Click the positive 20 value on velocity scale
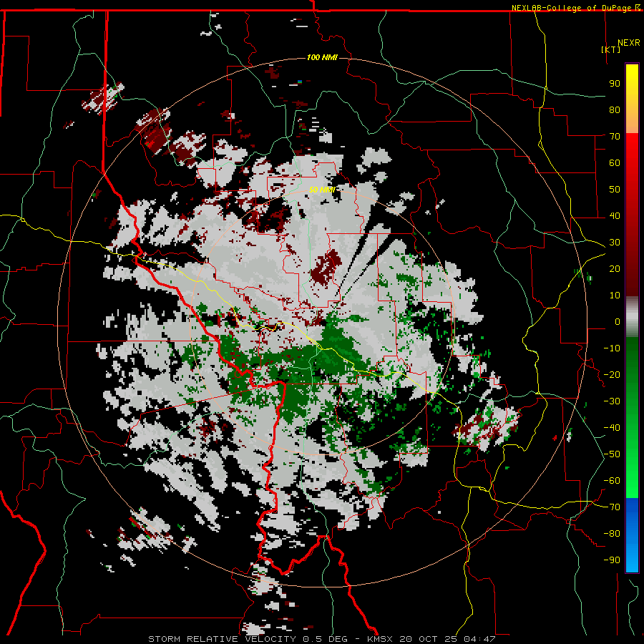Viewport: 644px width, 644px height. (x=615, y=268)
